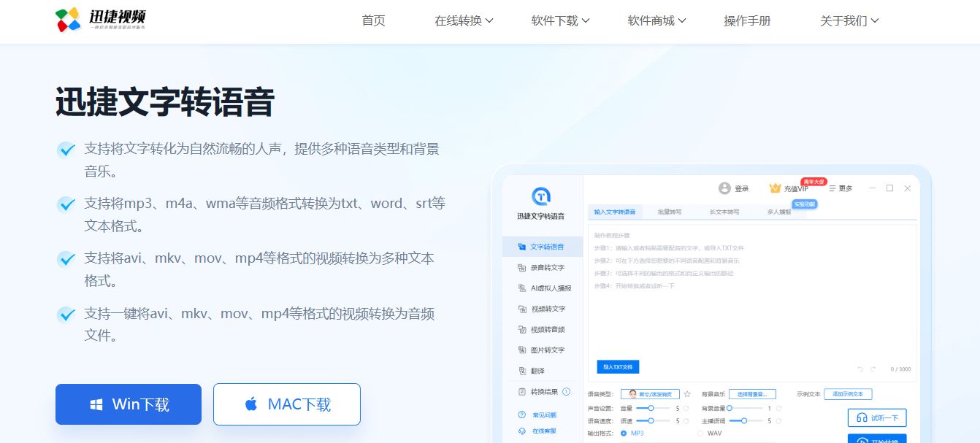Click the 导入TXT文件 button
Viewport: 980px width, 443px height.
pyautogui.click(x=618, y=366)
